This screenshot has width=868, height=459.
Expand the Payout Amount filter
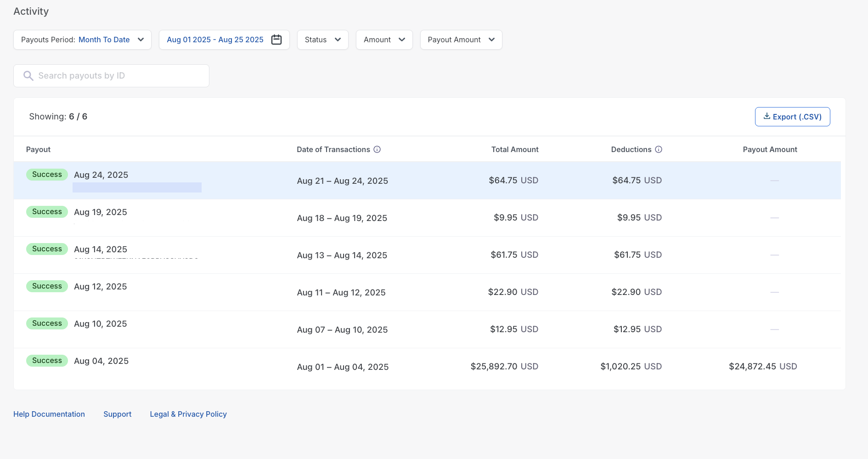click(x=461, y=40)
